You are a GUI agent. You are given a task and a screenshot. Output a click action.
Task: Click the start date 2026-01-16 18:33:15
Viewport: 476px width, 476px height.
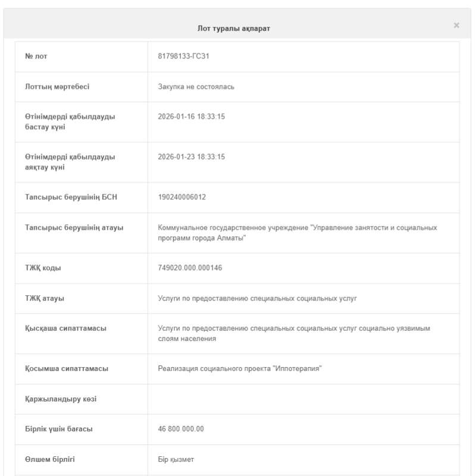[x=191, y=117]
